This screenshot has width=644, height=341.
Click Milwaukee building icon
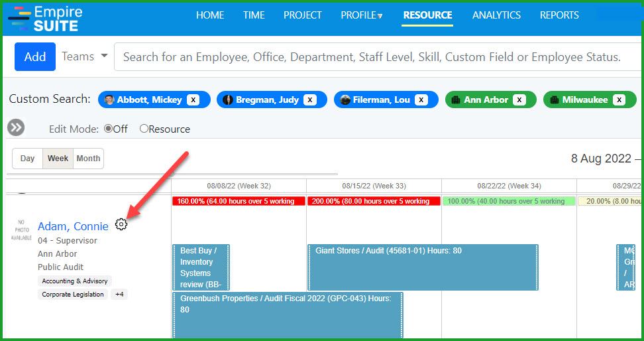554,100
